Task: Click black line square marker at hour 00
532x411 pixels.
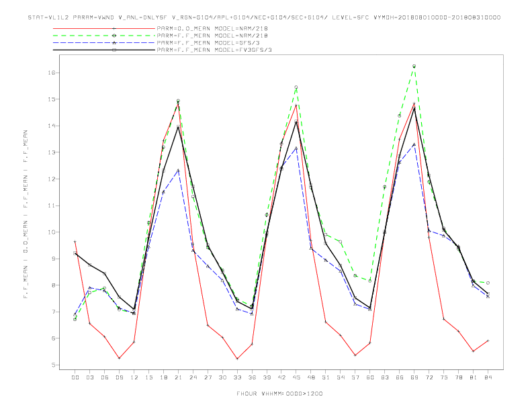Action: (x=75, y=253)
